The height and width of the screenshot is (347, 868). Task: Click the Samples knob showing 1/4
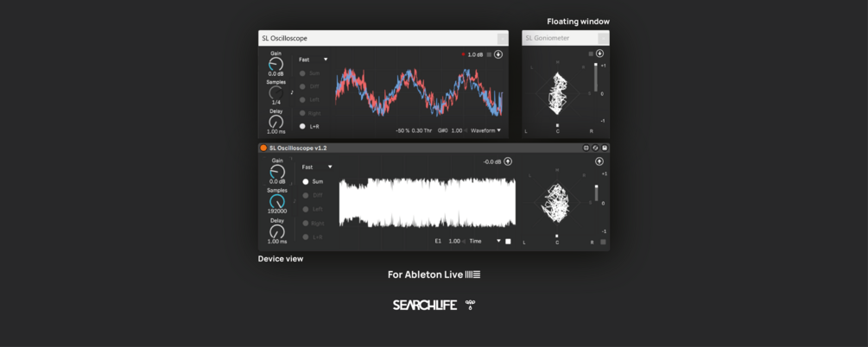click(x=276, y=92)
